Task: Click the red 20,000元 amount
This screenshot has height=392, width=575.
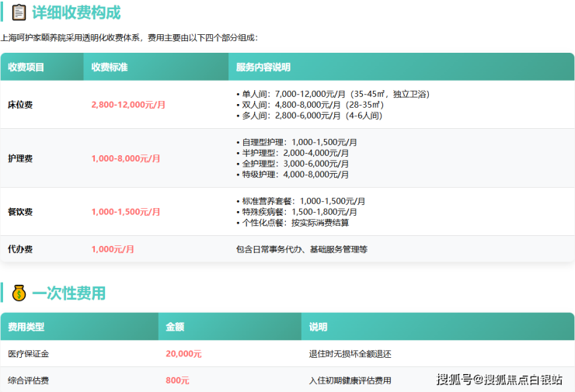Action: (183, 354)
